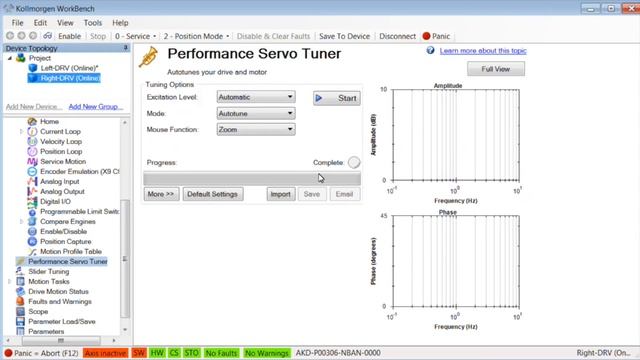Click the Full View button

[x=496, y=69]
